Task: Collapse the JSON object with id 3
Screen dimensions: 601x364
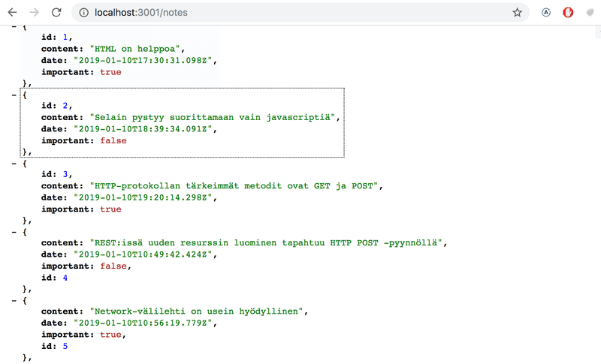Action: coord(14,164)
